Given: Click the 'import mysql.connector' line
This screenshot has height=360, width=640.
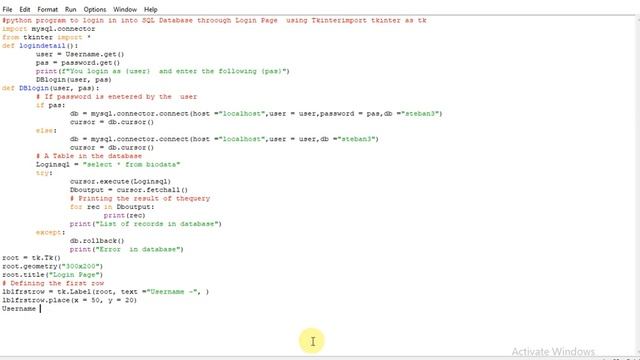Looking at the screenshot, I should click(x=49, y=29).
